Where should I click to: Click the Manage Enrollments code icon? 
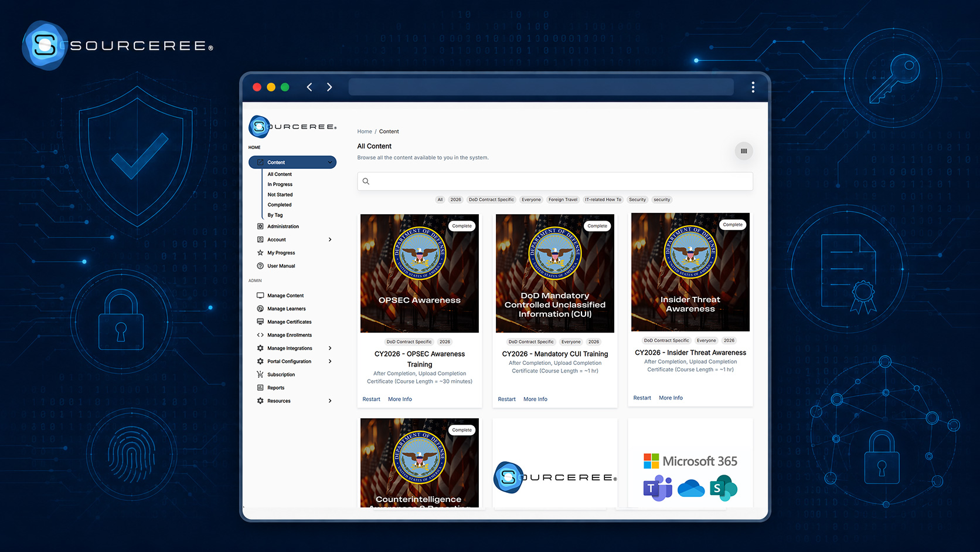pyautogui.click(x=260, y=335)
